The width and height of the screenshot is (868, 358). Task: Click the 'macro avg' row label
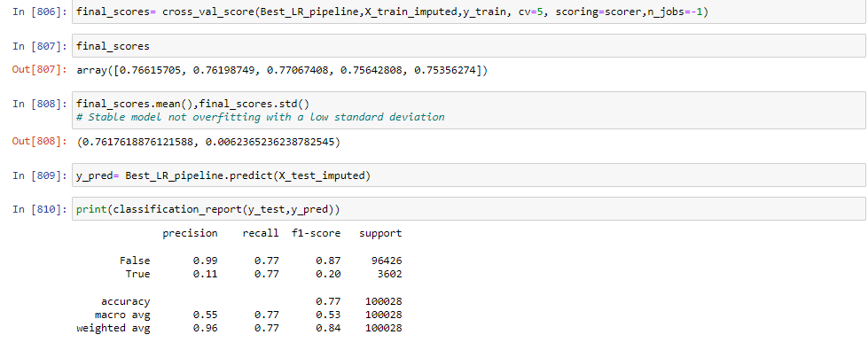[122, 315]
